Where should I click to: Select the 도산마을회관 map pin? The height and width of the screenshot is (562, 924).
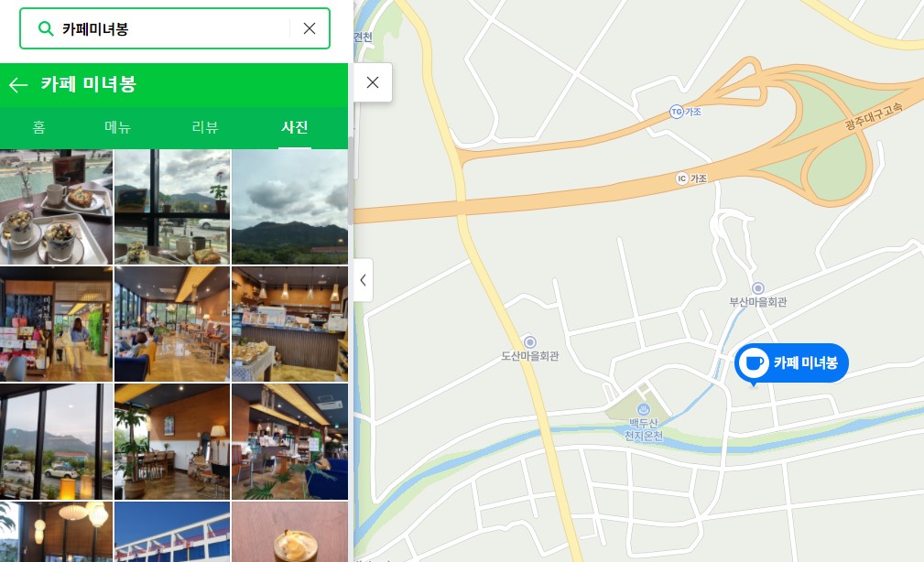pyautogui.click(x=530, y=342)
